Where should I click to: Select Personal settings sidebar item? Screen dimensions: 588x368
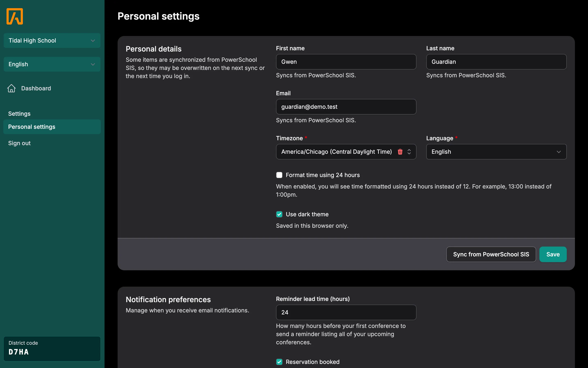click(x=52, y=127)
